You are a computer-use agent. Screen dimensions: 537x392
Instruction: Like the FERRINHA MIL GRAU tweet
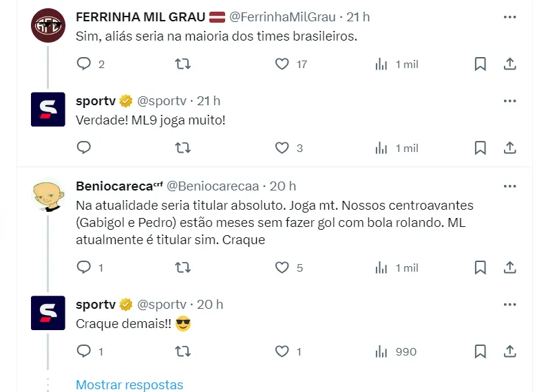pyautogui.click(x=282, y=64)
